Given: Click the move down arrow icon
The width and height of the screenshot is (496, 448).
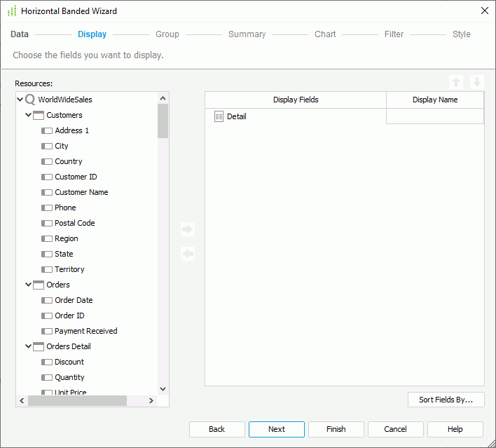Looking at the screenshot, I should [x=476, y=82].
